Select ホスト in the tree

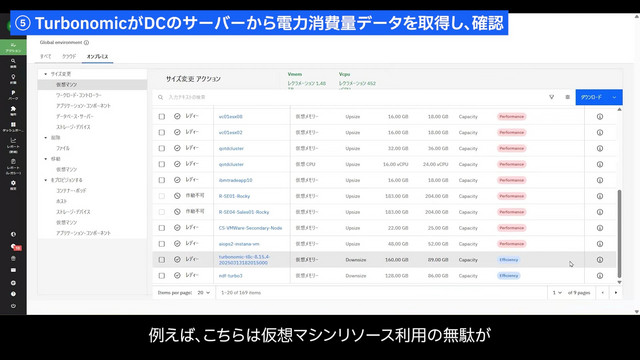[61, 201]
